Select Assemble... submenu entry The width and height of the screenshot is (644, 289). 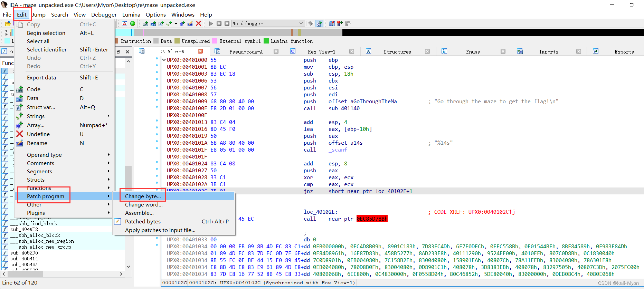point(174,213)
